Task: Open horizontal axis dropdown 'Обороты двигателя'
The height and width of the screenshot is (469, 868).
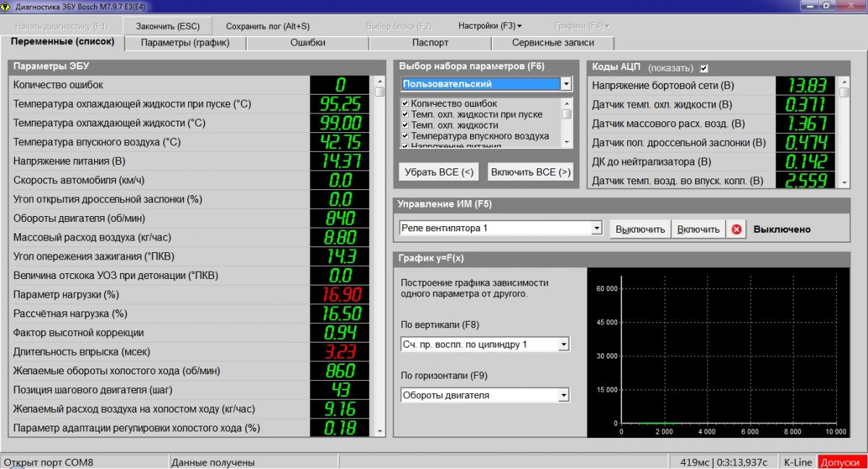Action: [563, 395]
